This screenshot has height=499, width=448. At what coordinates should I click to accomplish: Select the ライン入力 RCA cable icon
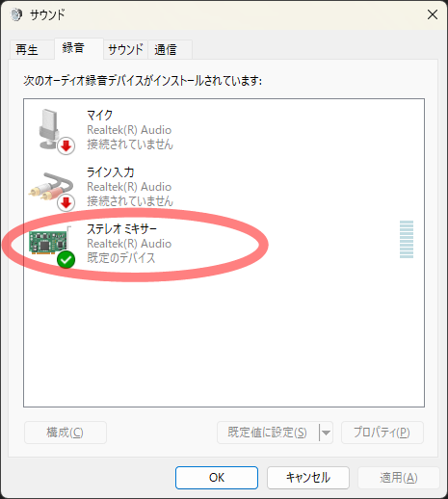coord(51,190)
